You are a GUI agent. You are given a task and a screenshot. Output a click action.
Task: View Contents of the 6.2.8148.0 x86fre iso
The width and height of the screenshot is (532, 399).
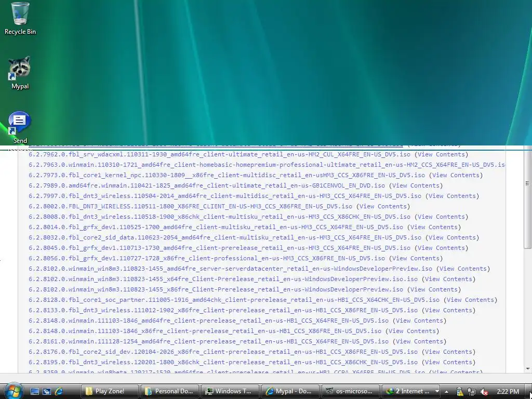tap(412, 331)
